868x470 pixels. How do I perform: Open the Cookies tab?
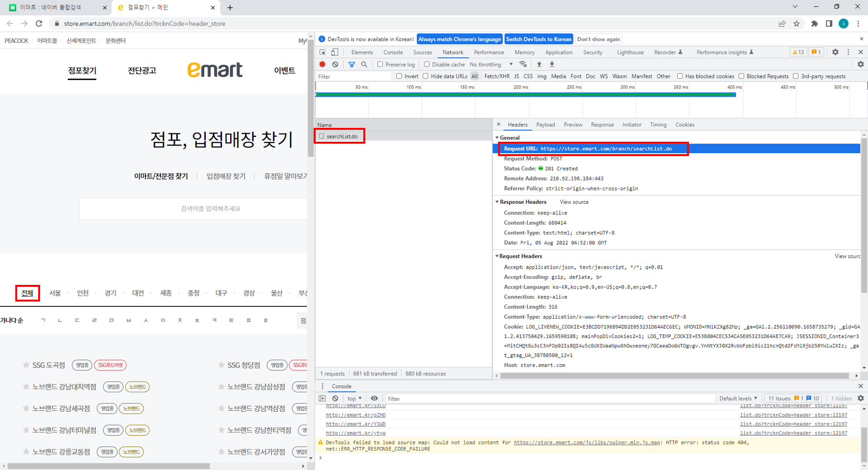[x=685, y=125]
